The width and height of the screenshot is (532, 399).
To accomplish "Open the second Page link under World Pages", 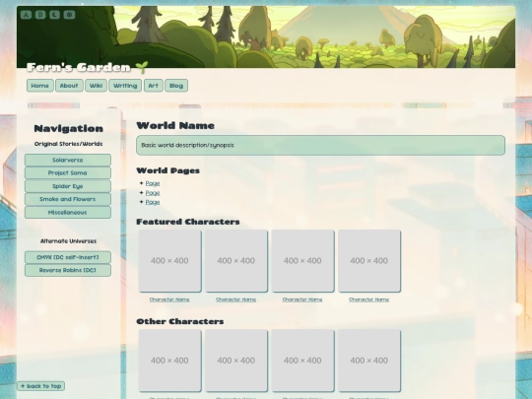I will point(153,193).
